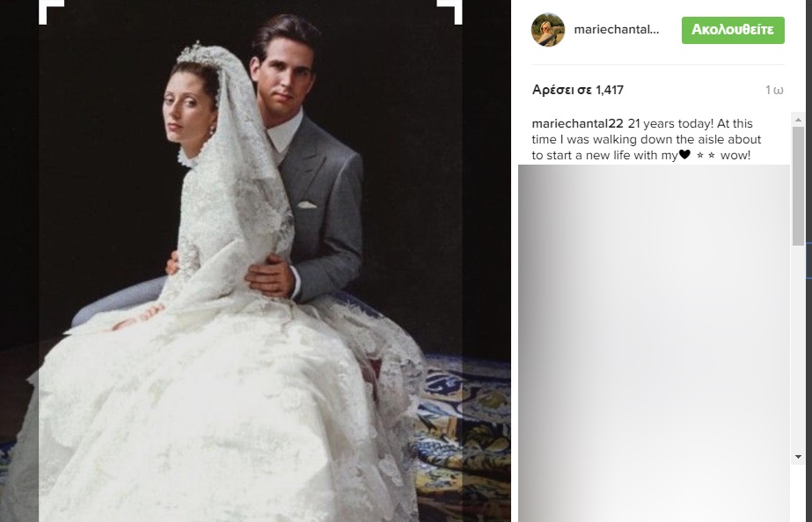Image resolution: width=812 pixels, height=522 pixels.
Task: Open the mariechantal profile avatar
Action: (x=548, y=30)
